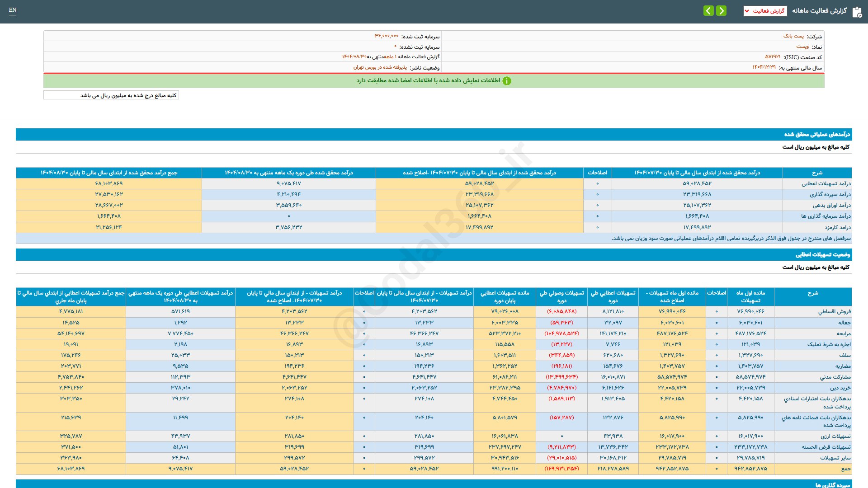Viewport: 868px width, 488px height.
Task: Click the درآمدهای عملیاتی محقق شده section header
Action: (x=816, y=134)
